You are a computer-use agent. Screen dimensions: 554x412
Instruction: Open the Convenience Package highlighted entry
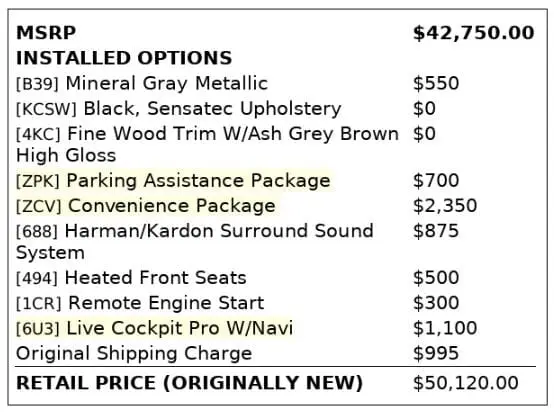[146, 206]
